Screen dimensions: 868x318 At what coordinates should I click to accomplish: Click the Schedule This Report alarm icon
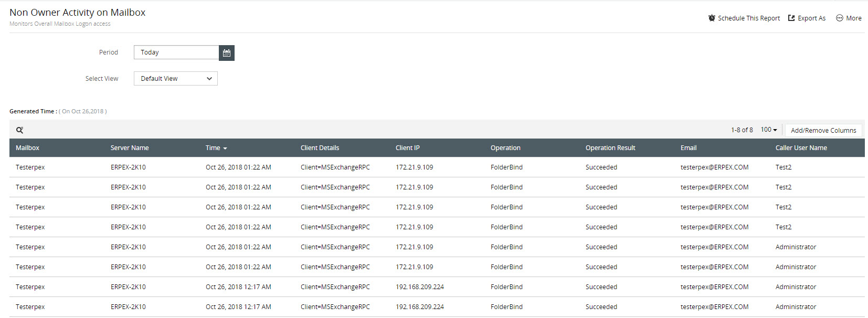coord(712,18)
